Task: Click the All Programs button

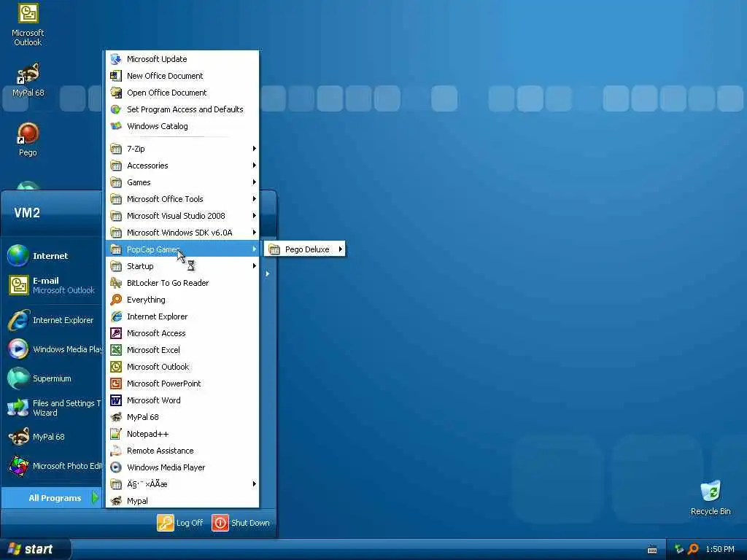Action: coord(52,498)
